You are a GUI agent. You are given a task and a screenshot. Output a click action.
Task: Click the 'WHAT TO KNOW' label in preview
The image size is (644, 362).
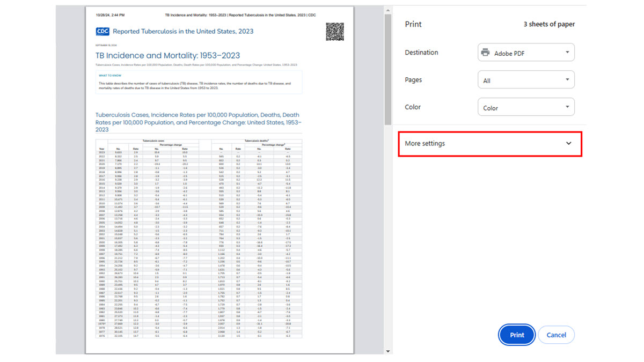click(x=110, y=76)
